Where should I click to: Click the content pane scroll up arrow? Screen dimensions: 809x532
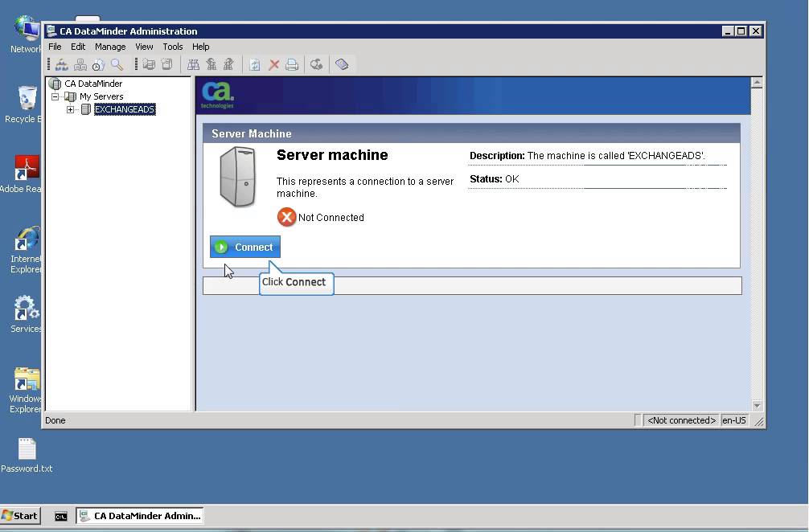[x=757, y=83]
